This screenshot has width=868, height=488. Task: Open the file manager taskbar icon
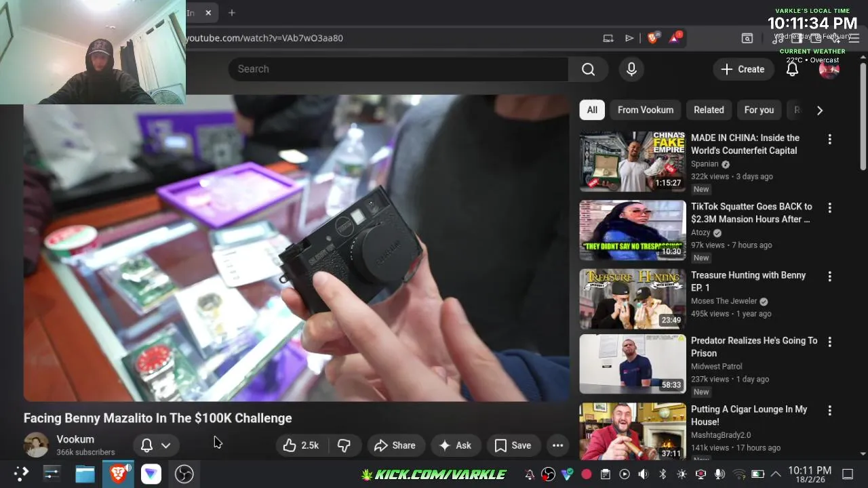[x=85, y=474]
